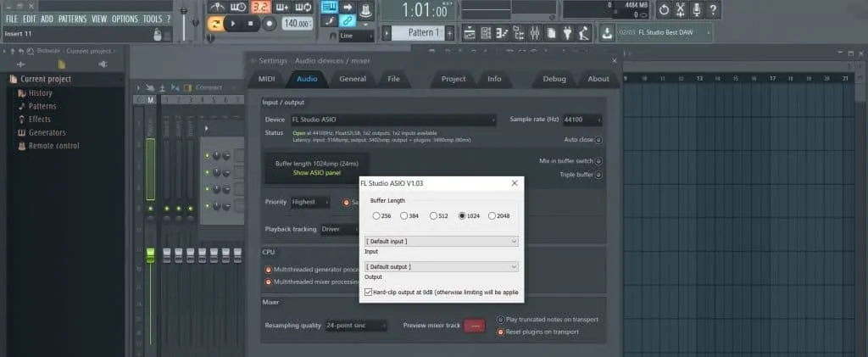Toggle the metronome icon
The width and height of the screenshot is (868, 357).
216,7
